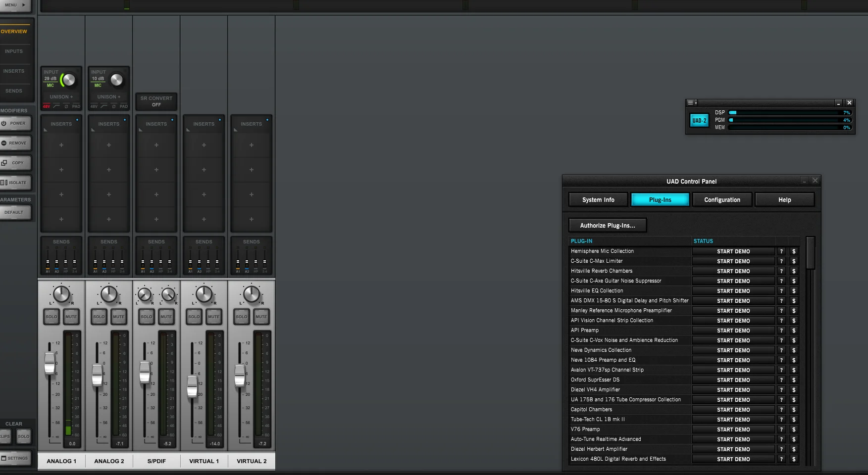This screenshot has height=475, width=868.
Task: Click the question mark for Oxford SuprEsser DS
Action: [781, 380]
